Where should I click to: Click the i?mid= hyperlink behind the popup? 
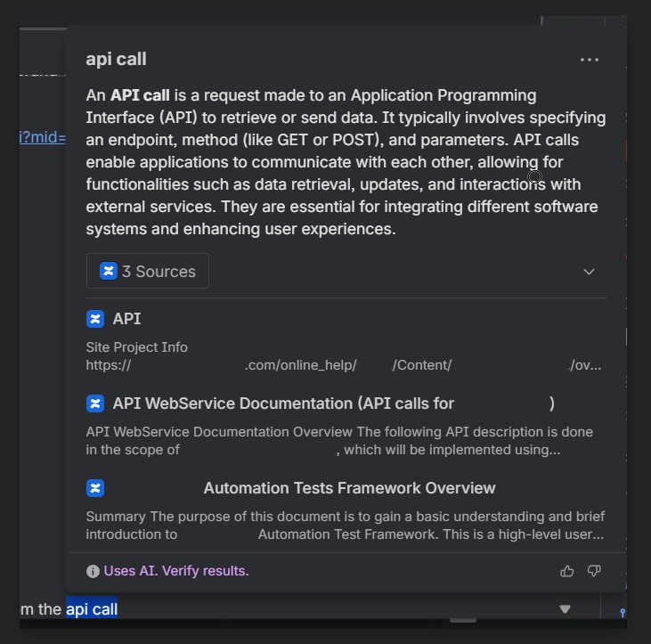tap(43, 137)
